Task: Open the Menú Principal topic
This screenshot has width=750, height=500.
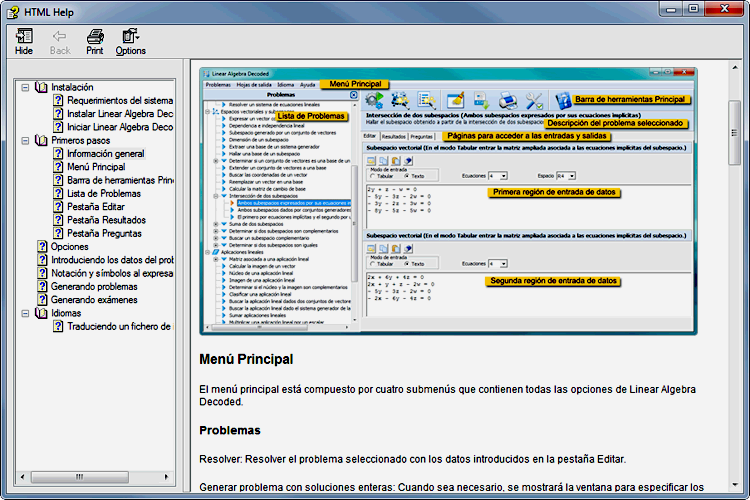Action: coord(96,167)
